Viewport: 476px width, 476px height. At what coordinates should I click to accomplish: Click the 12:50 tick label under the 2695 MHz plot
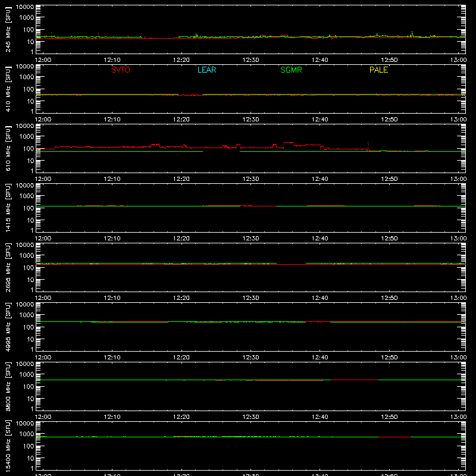click(389, 298)
